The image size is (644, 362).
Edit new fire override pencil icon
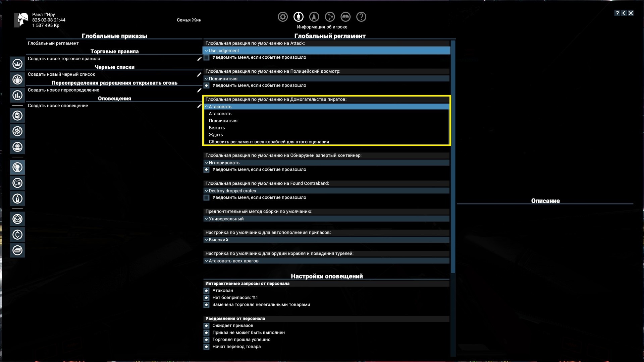coord(199,90)
